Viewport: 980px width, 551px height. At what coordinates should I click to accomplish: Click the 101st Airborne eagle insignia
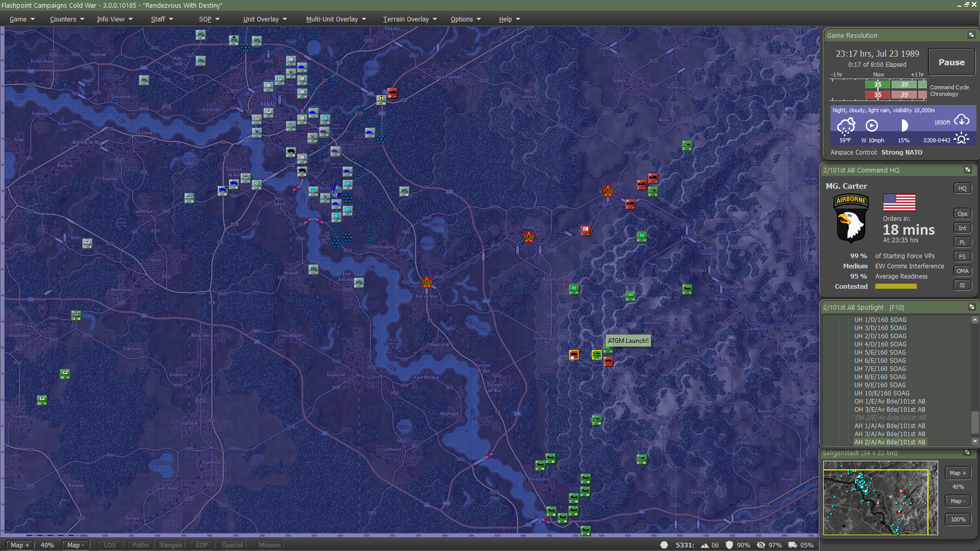851,218
